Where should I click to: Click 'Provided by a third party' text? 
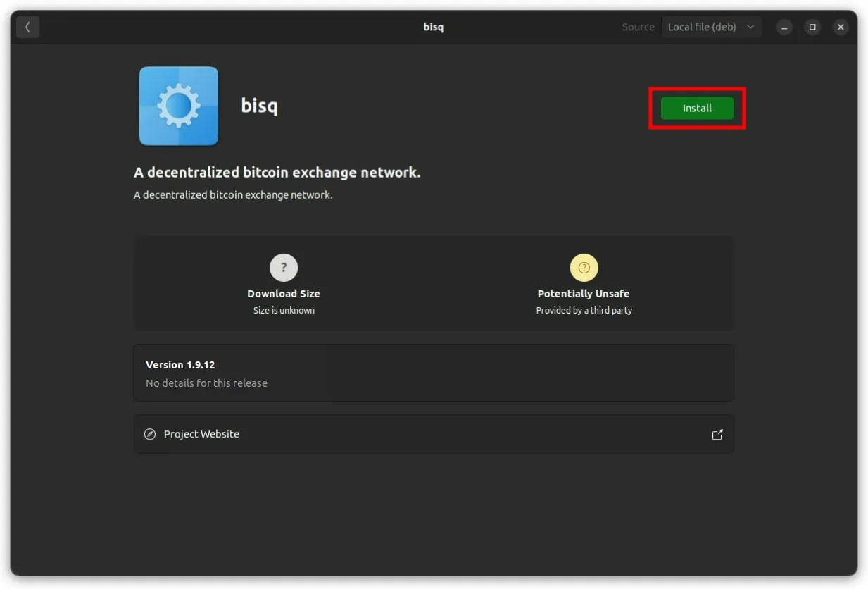[584, 311]
